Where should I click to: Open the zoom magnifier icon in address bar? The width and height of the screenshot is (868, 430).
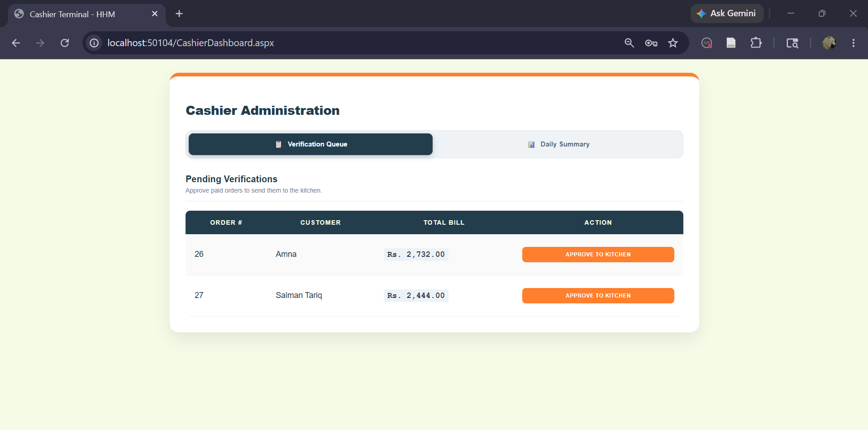[629, 43]
